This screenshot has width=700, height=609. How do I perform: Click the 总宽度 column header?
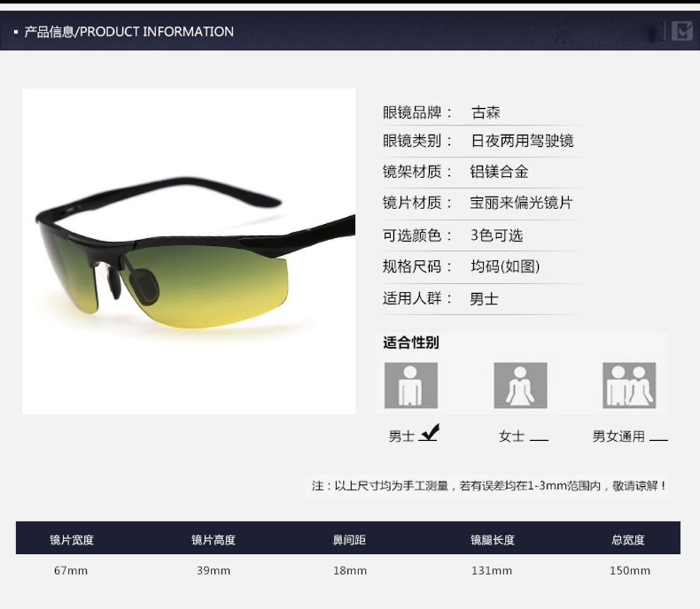pyautogui.click(x=628, y=540)
